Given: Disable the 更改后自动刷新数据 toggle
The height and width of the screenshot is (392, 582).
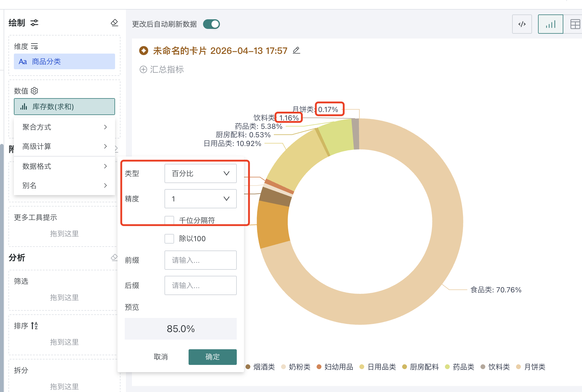Looking at the screenshot, I should click(211, 24).
